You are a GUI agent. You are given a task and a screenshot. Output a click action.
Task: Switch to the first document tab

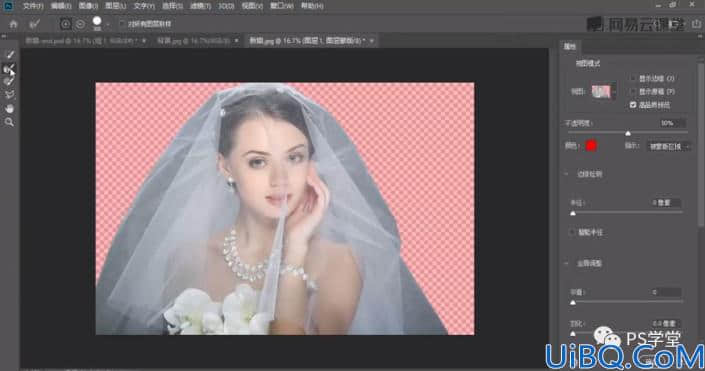pyautogui.click(x=82, y=40)
